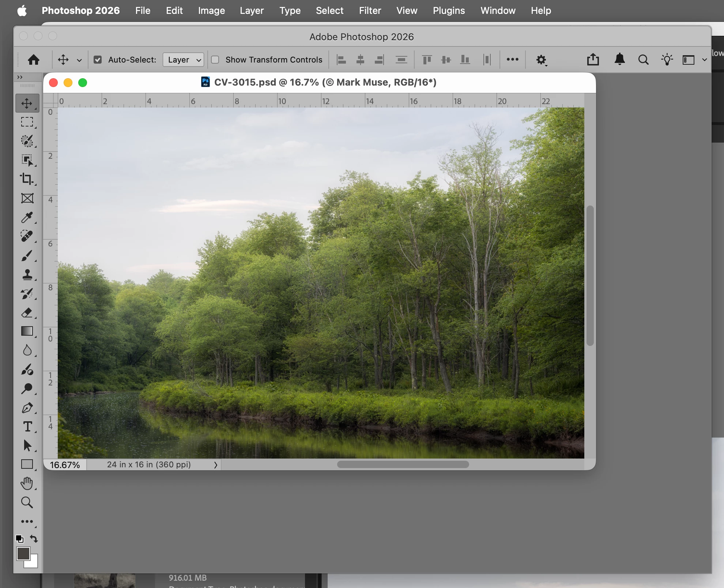This screenshot has height=588, width=724.
Task: Select the Pen tool
Action: (27, 408)
